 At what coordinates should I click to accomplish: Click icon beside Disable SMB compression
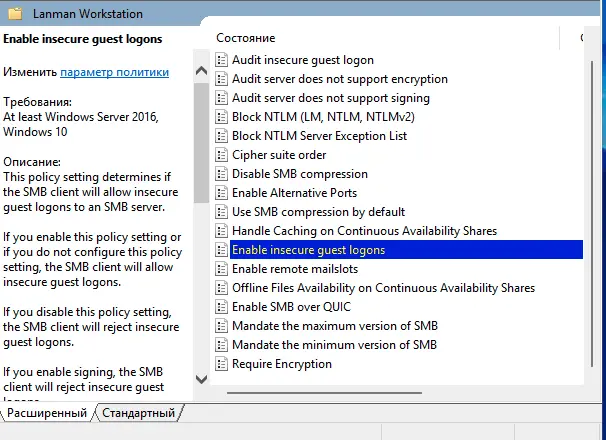point(222,174)
